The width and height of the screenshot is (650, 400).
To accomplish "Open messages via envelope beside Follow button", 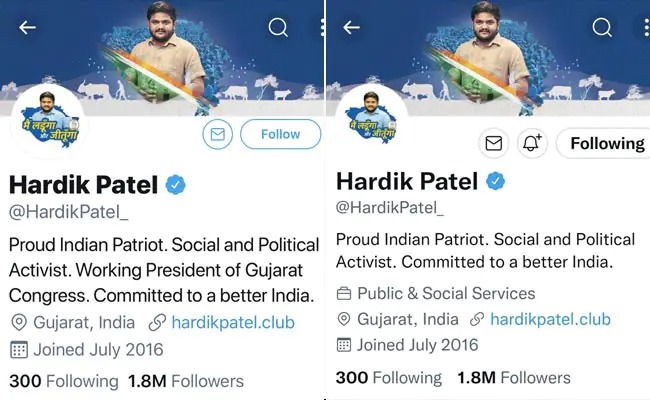I will tap(217, 134).
